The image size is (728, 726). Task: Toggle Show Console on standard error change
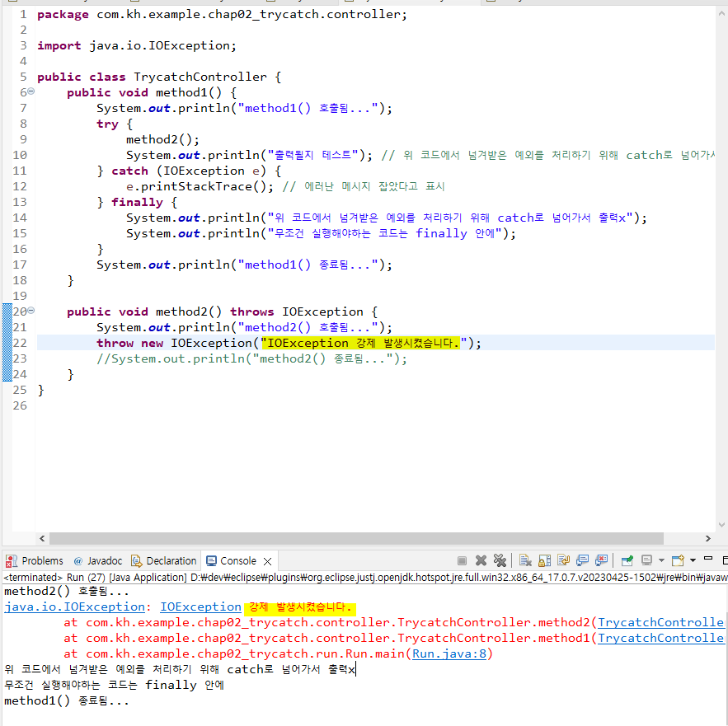(x=601, y=560)
